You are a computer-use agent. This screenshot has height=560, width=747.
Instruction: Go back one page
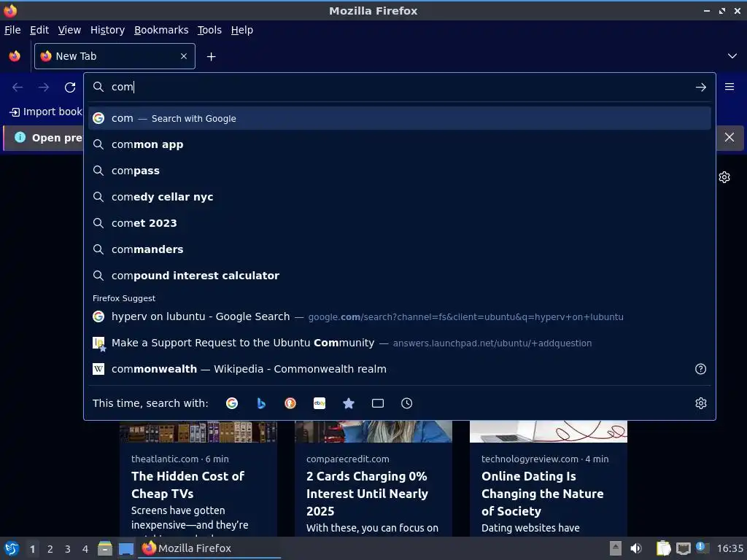coord(18,87)
